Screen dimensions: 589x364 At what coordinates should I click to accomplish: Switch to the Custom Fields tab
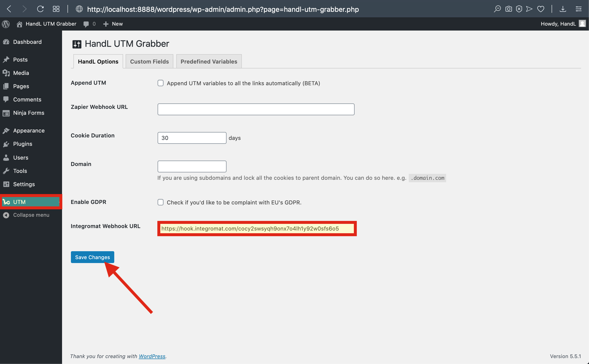pos(149,62)
